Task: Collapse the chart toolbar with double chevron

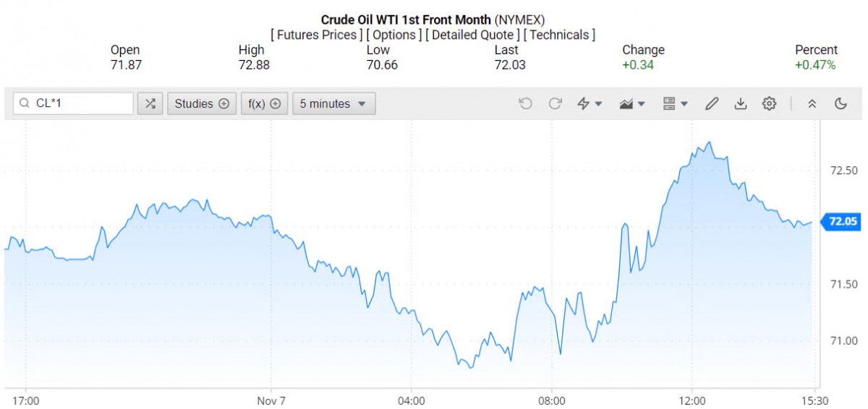Action: [812, 103]
